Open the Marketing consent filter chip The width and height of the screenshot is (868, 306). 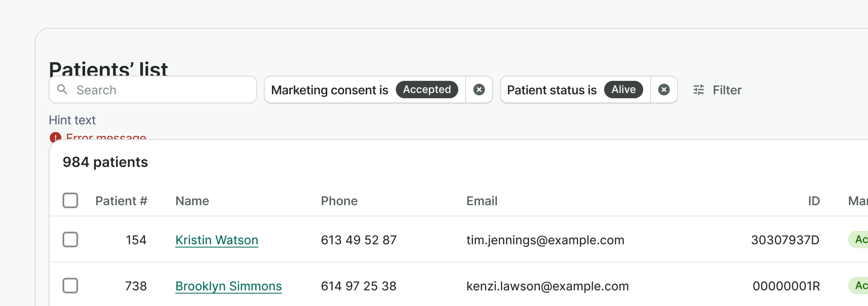click(330, 90)
